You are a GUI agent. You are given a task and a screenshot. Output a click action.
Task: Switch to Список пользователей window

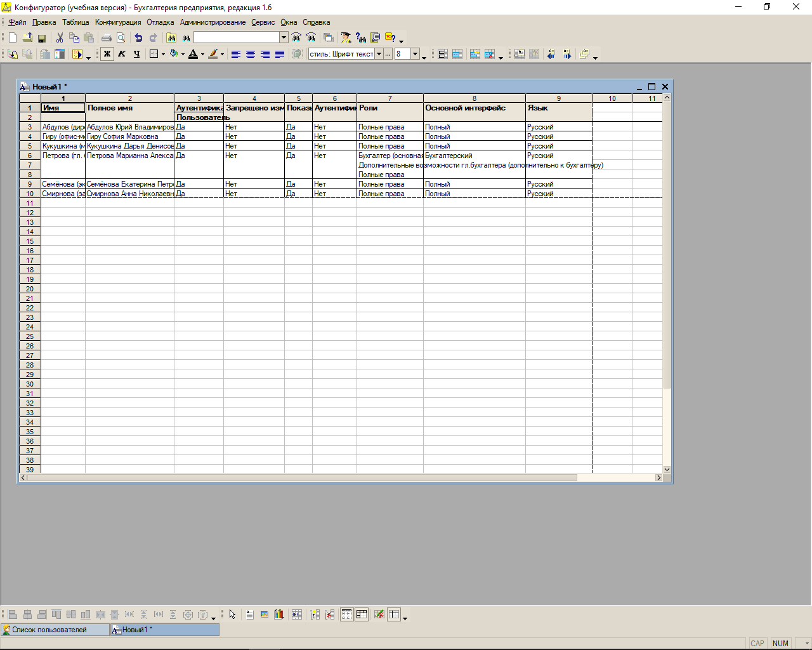coord(55,630)
